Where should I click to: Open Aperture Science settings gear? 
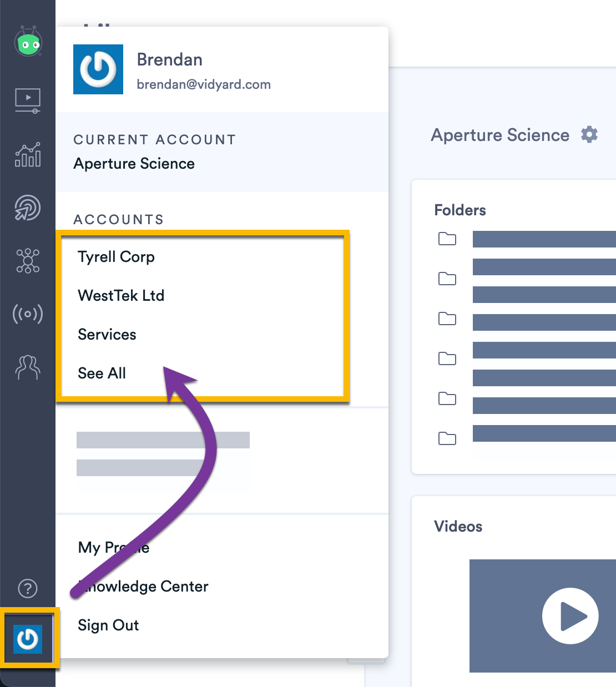pyautogui.click(x=589, y=135)
